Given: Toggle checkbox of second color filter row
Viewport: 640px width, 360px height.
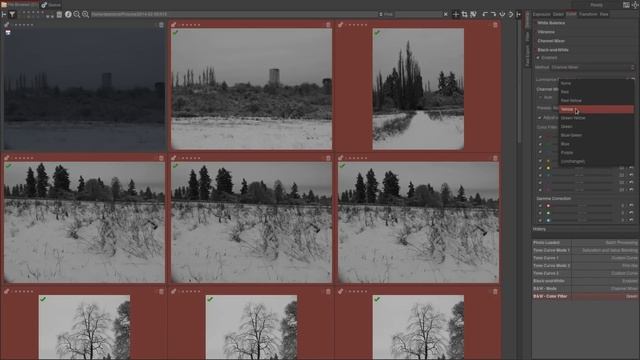Looking at the screenshot, I should [540, 144].
